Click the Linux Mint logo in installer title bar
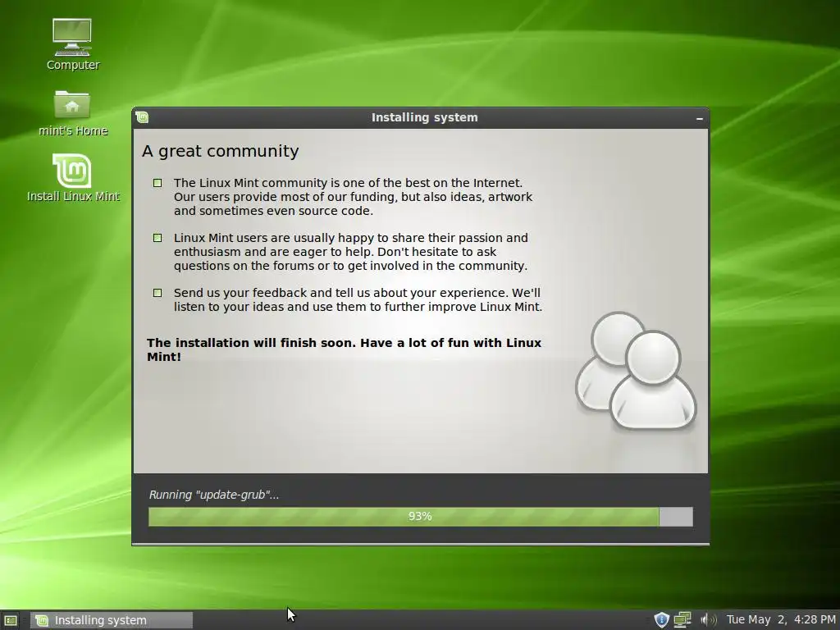The image size is (840, 630). point(142,117)
